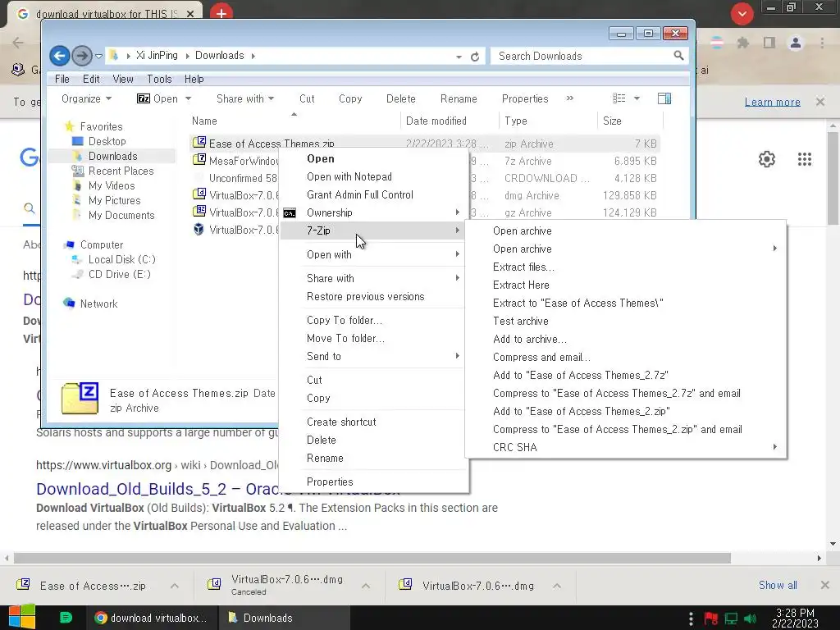Toggle Chrome side panel icon
The width and height of the screenshot is (840, 630).
[x=769, y=43]
